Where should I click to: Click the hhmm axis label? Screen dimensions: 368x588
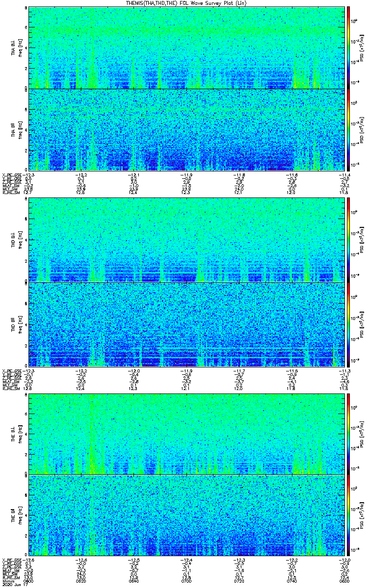coord(7,581)
